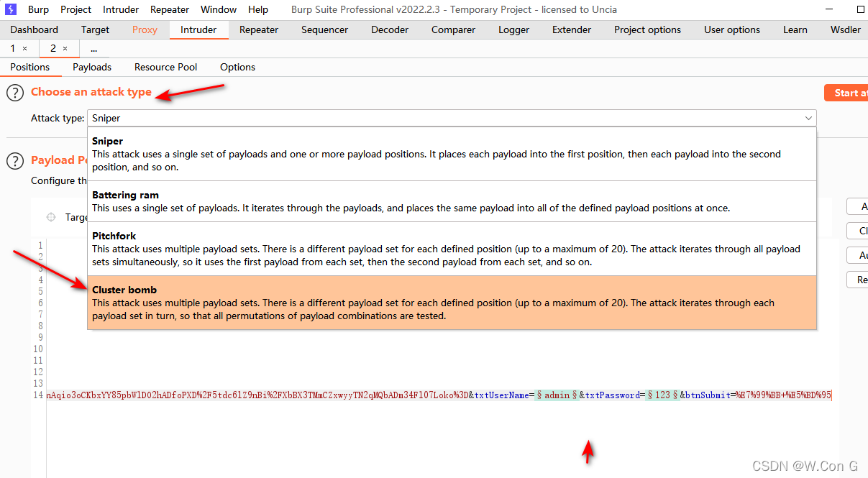Switch to the Sequencer tab
Image resolution: width=868 pixels, height=478 pixels.
click(324, 29)
